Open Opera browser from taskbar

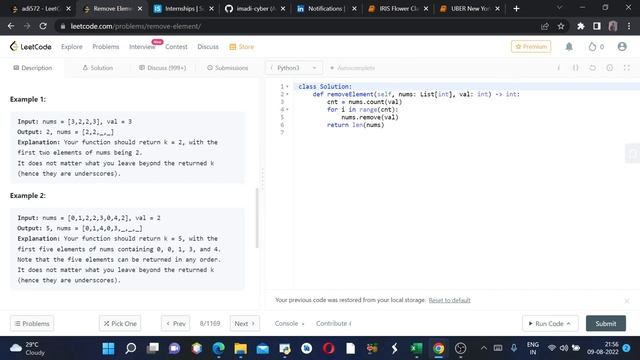pyautogui.click(x=329, y=348)
